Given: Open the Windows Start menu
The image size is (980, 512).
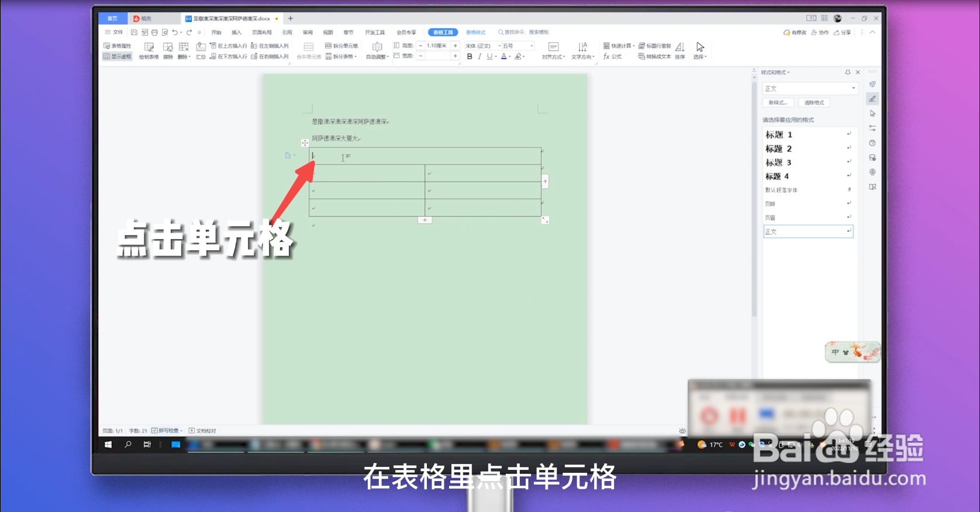Looking at the screenshot, I should 108,445.
